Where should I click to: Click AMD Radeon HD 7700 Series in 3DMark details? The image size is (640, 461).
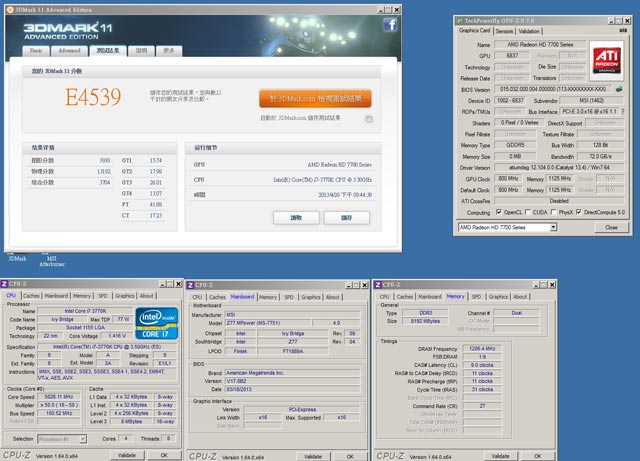coord(339,165)
